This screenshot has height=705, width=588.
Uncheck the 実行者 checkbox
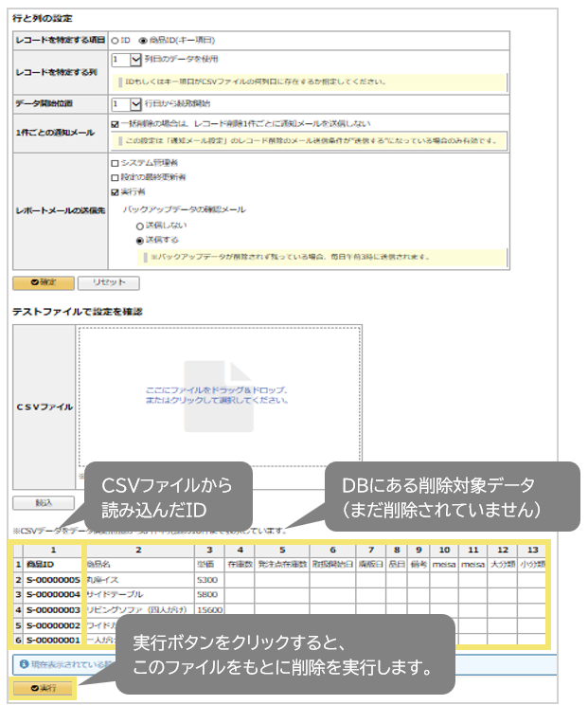click(115, 191)
